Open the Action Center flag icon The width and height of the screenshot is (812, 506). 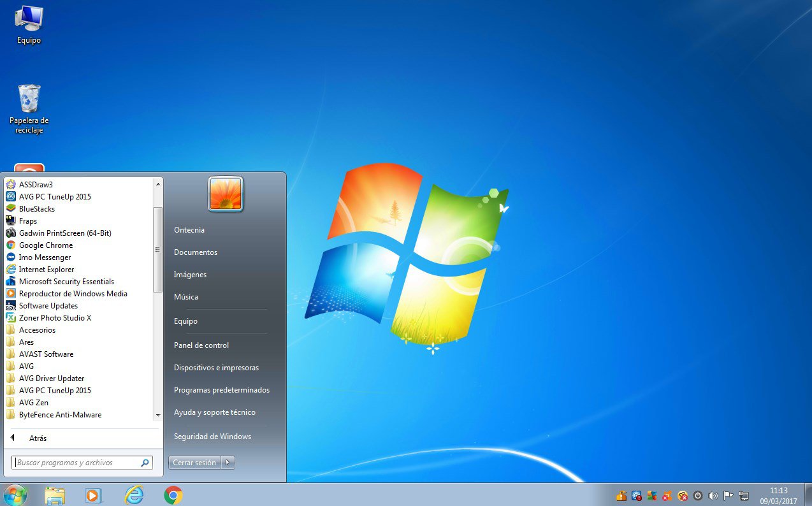727,495
